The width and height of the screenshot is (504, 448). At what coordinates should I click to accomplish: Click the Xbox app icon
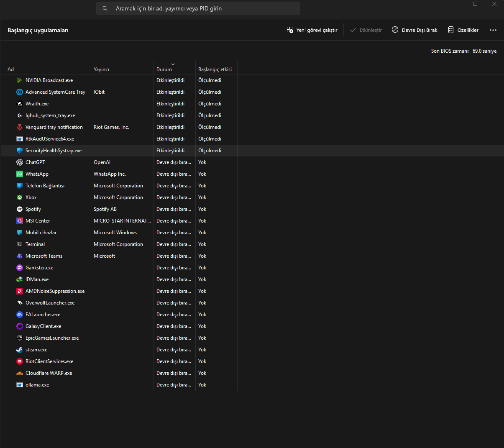20,197
